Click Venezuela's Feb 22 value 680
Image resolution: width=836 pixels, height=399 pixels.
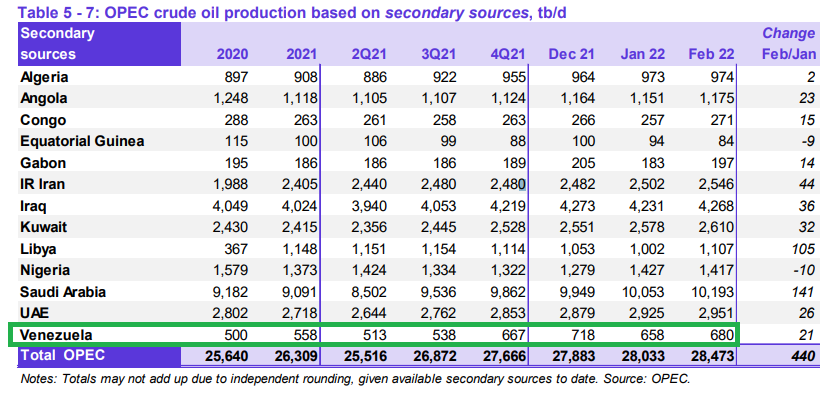point(722,335)
